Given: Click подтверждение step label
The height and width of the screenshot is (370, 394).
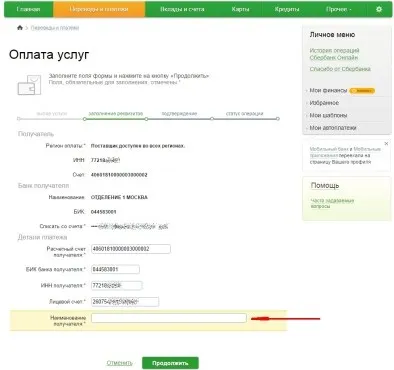Looking at the screenshot, I should [179, 114].
